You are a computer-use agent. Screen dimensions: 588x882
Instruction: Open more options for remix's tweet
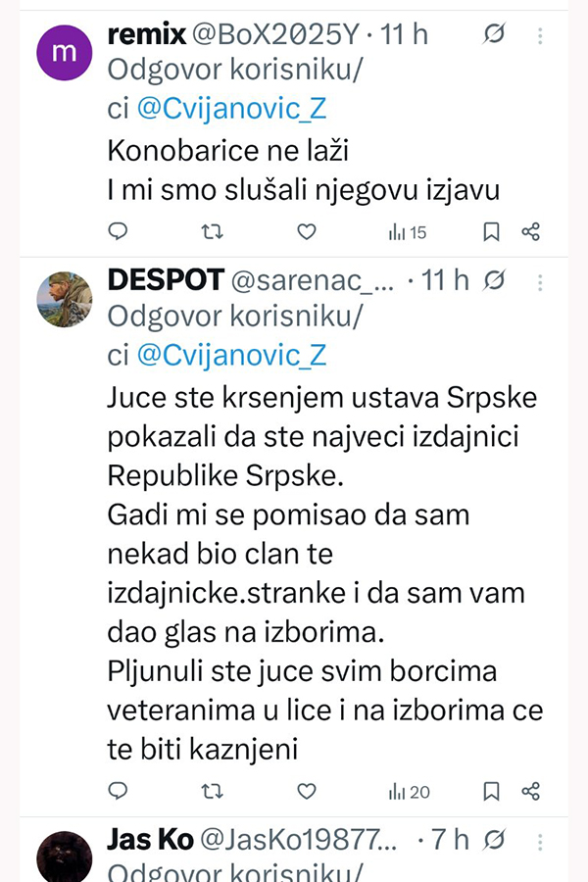[x=540, y=34]
